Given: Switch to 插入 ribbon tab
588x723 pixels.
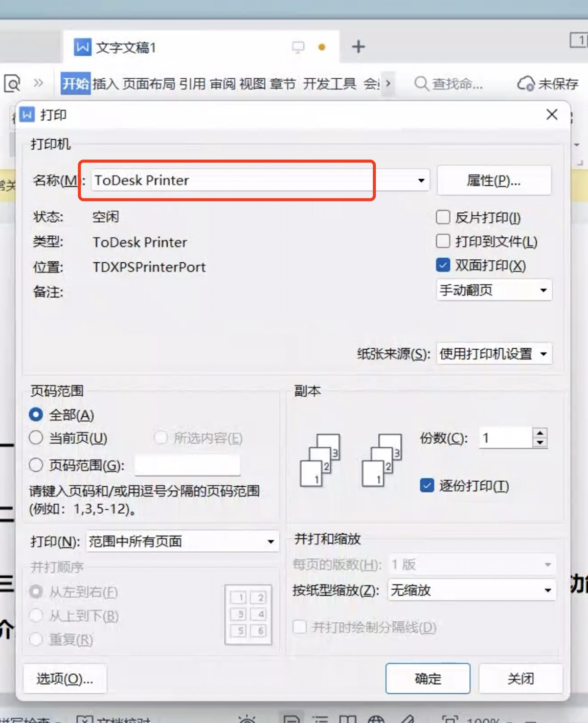Looking at the screenshot, I should [105, 83].
